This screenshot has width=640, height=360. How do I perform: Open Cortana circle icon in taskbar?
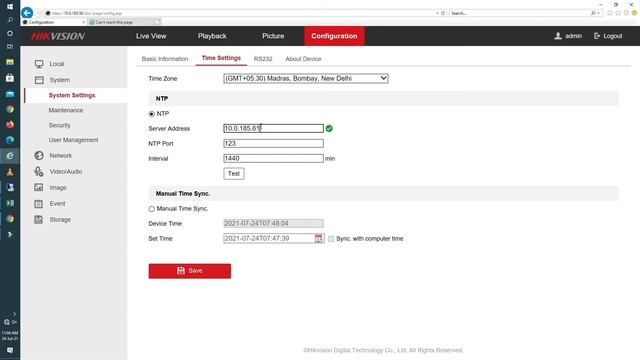(10, 33)
